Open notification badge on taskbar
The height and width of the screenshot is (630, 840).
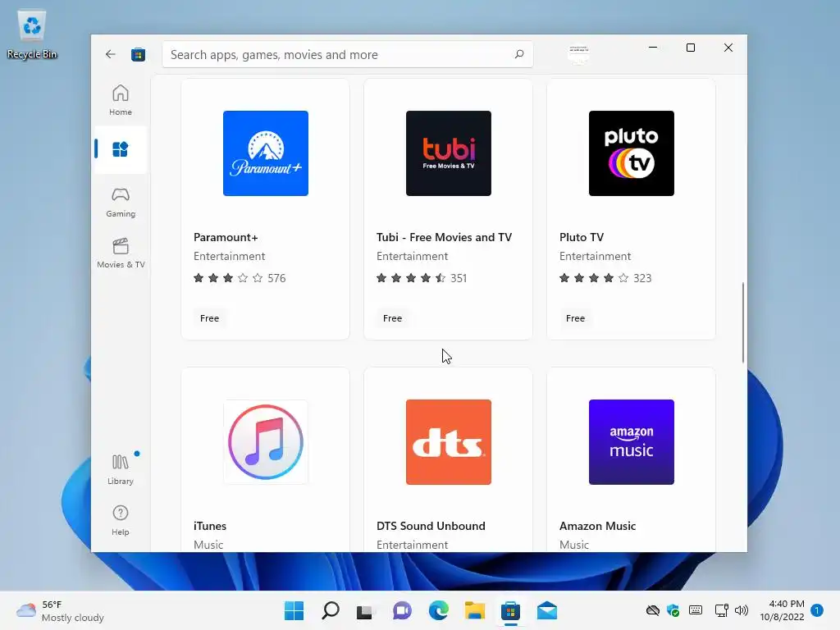coord(817,610)
